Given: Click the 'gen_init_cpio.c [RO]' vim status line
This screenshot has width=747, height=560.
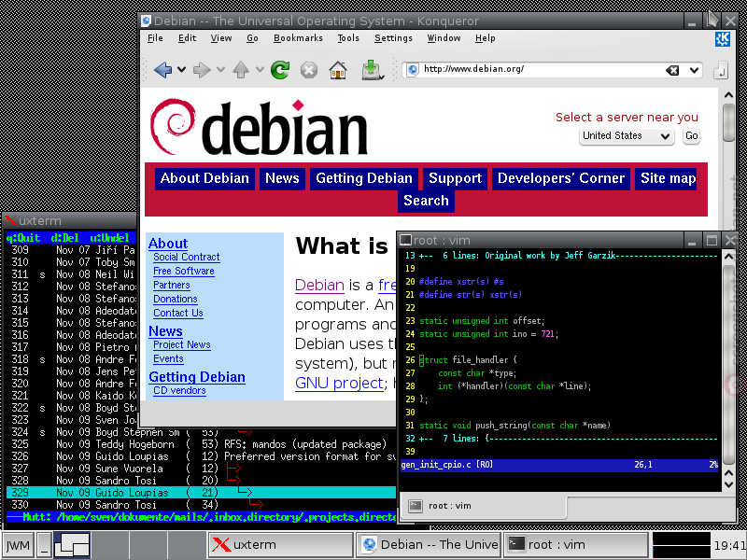Looking at the screenshot, I should 559,465.
